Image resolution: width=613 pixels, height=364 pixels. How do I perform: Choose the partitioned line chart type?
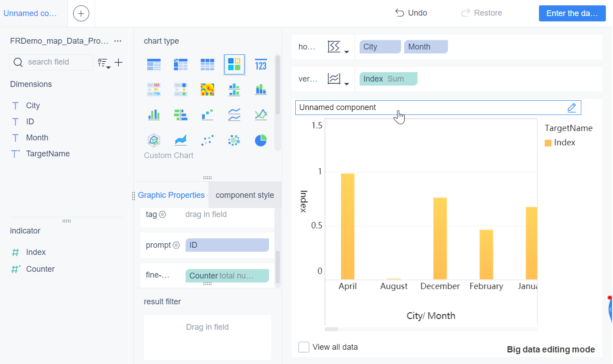tap(234, 115)
